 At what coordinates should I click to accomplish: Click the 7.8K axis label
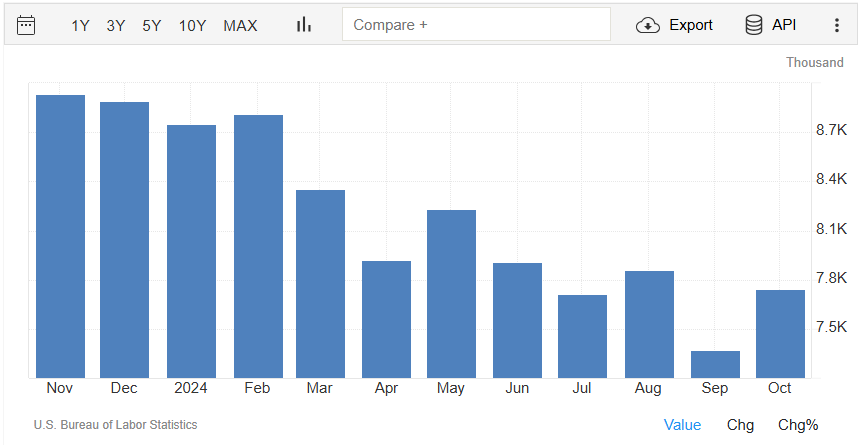(831, 278)
